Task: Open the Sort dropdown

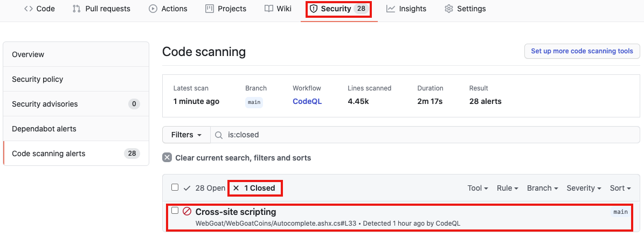Action: click(620, 188)
